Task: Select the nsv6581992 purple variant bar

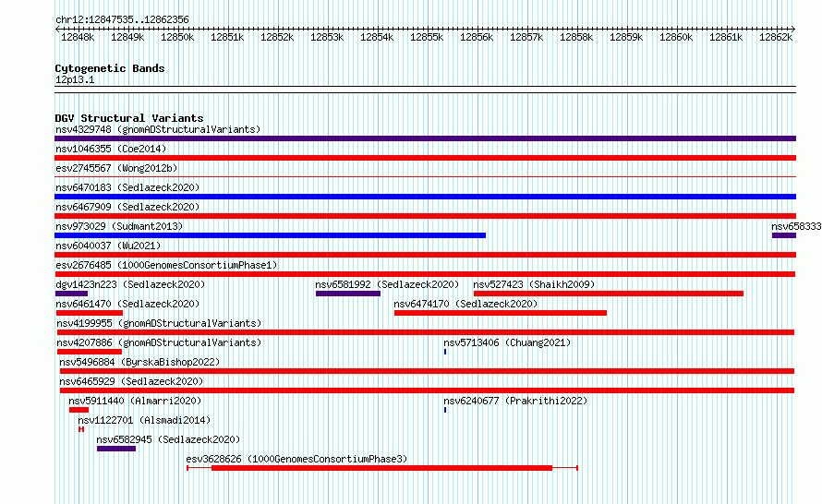Action: coord(348,294)
